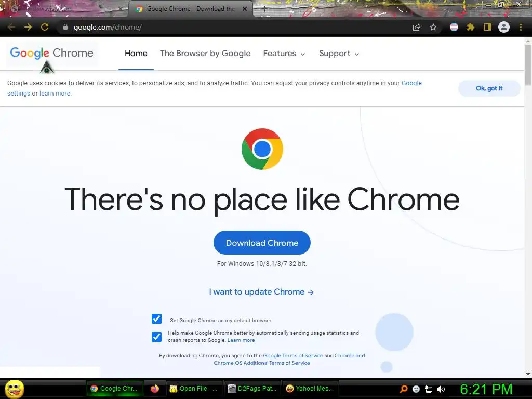Open the Extensions puzzle-piece menu
The height and width of the screenshot is (399, 532).
tap(471, 27)
